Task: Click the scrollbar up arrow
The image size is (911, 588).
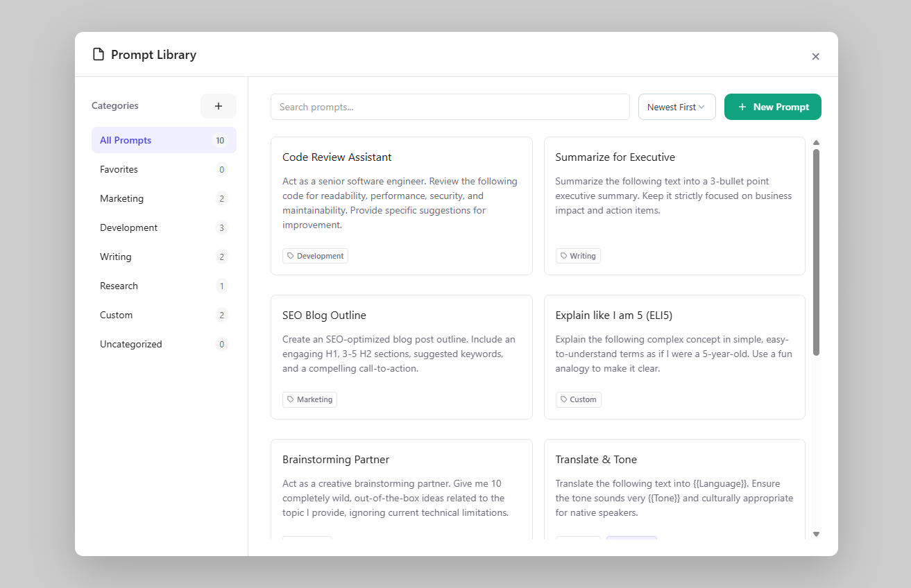Action: 816,142
